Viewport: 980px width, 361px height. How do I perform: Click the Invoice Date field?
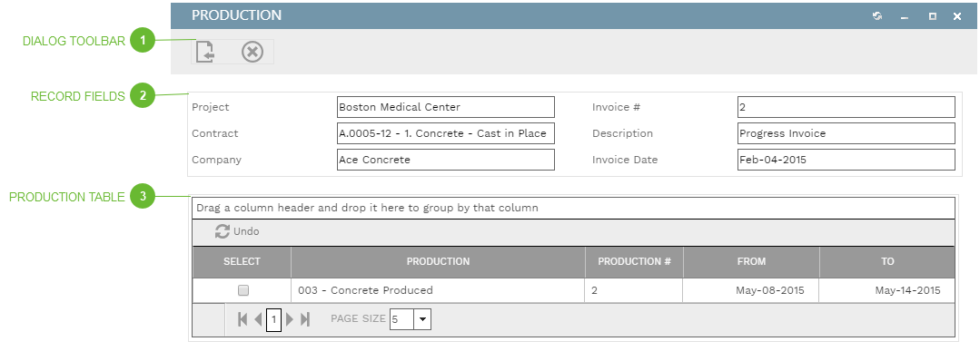[x=846, y=160]
